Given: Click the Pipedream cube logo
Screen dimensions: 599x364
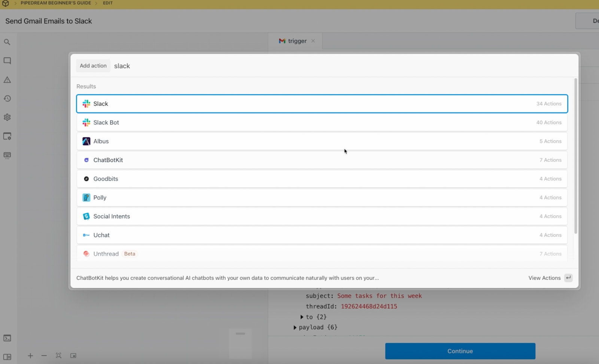Looking at the screenshot, I should tap(6, 3).
